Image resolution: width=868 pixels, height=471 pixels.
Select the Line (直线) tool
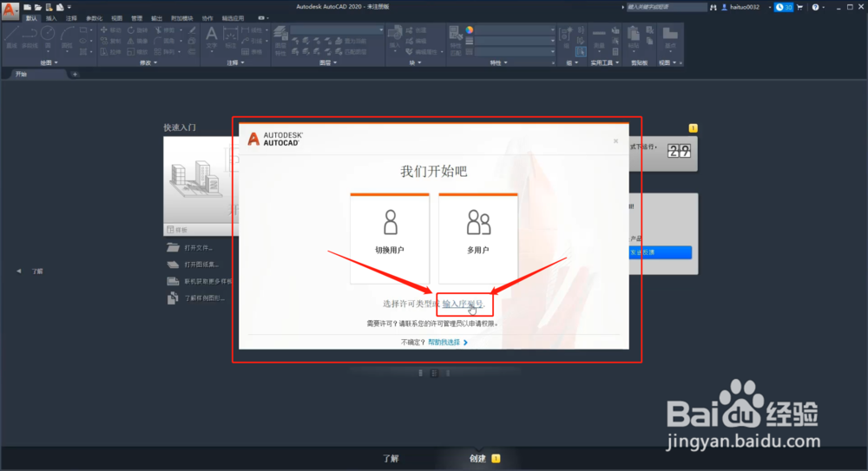click(x=11, y=37)
